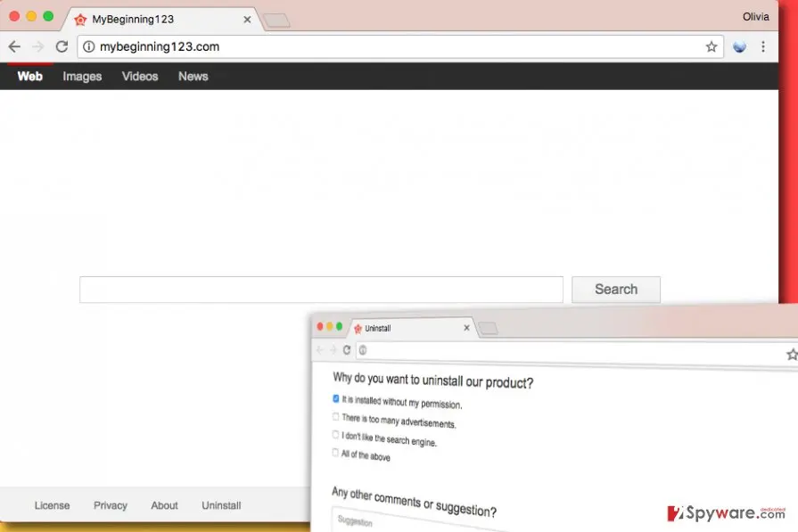Close the Uninstall tab
Image resolution: width=798 pixels, height=532 pixels.
click(466, 328)
